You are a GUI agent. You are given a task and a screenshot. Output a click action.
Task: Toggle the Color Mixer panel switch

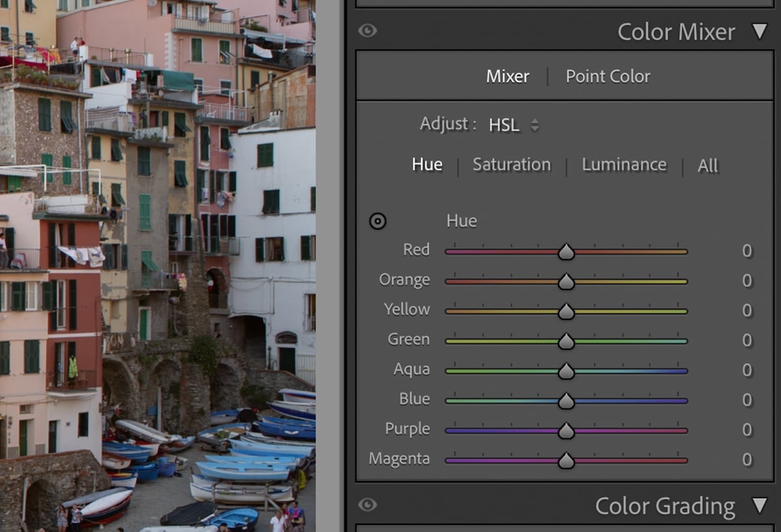click(368, 31)
